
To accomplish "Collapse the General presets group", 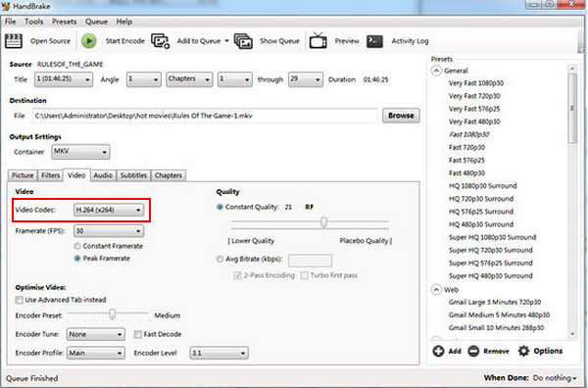I will [x=436, y=71].
